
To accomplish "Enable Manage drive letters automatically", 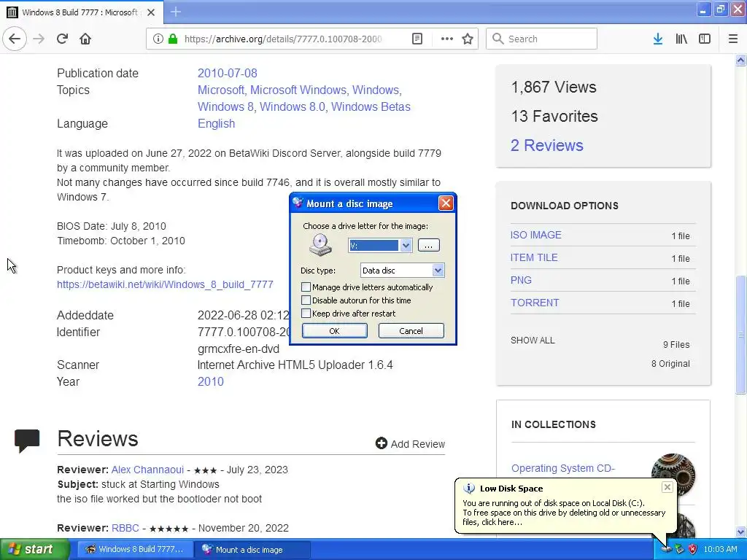I will click(306, 287).
